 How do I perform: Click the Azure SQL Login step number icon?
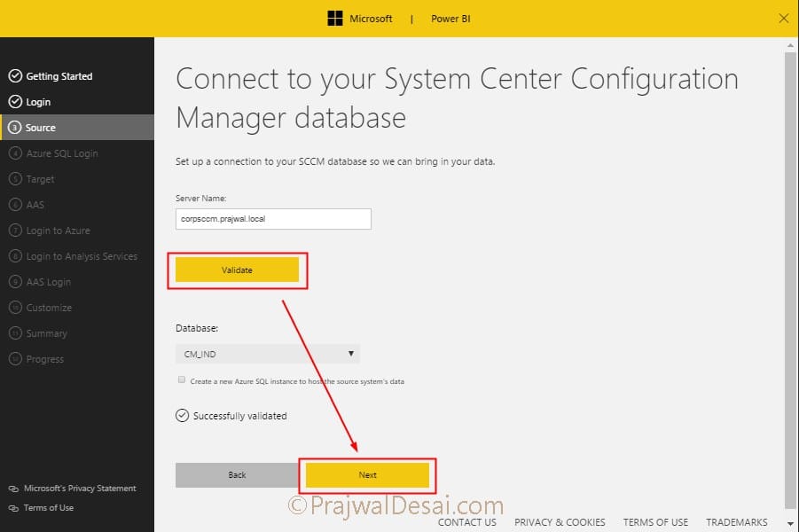pos(15,153)
